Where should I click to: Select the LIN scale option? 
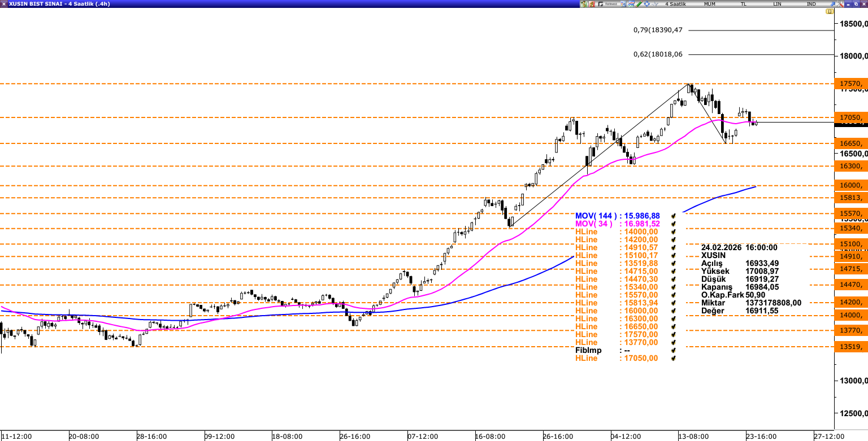pos(777,4)
